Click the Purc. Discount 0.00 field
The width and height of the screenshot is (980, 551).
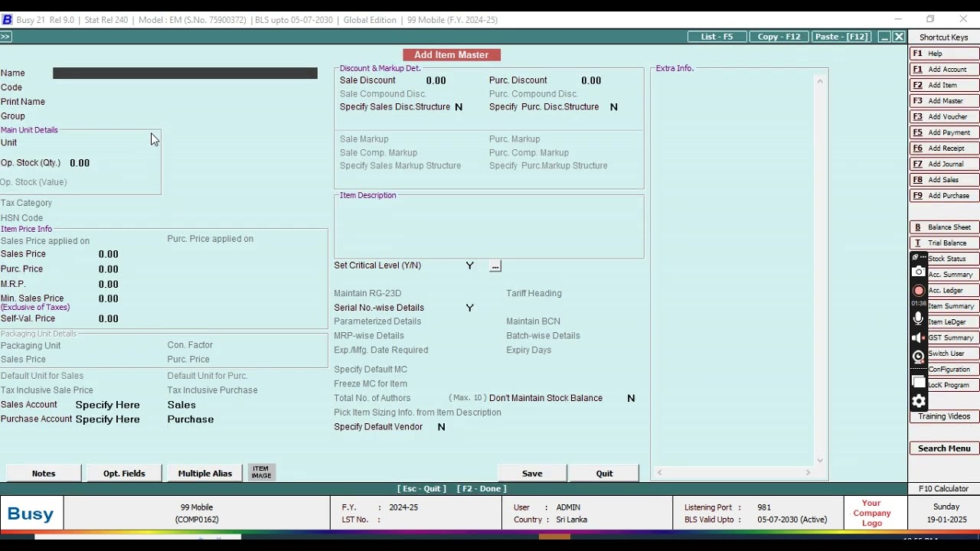[591, 80]
